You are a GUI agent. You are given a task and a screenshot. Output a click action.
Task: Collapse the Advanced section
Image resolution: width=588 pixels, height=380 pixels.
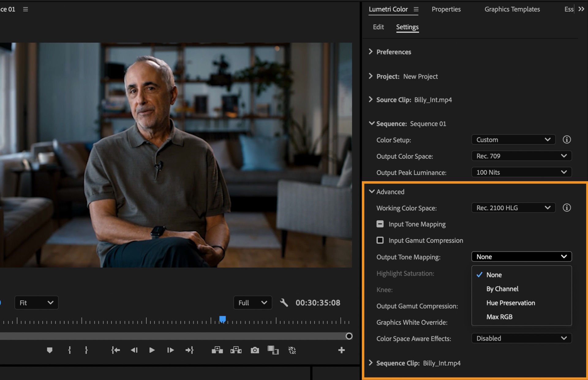click(x=371, y=192)
